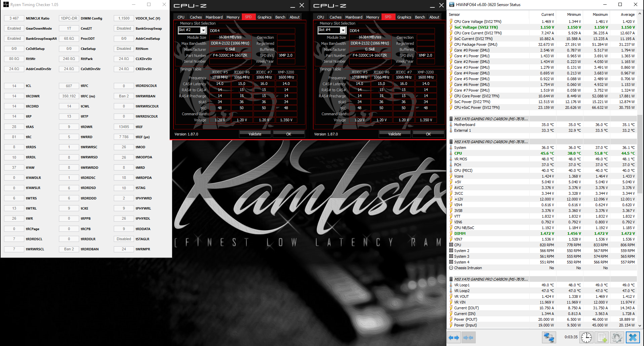Click HWiNFO scrollbar down arrow

(640, 326)
